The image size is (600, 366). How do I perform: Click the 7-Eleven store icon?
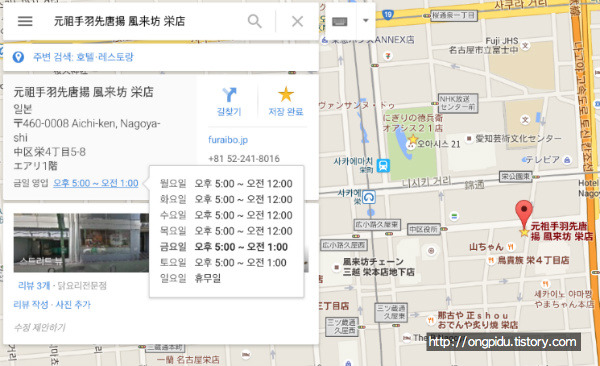[x=388, y=56]
